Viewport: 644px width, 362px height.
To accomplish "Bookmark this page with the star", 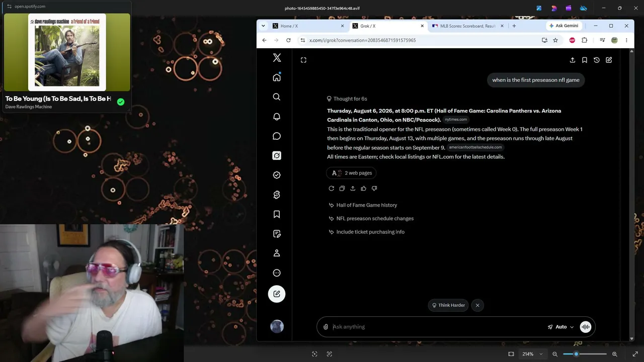I will (x=555, y=40).
